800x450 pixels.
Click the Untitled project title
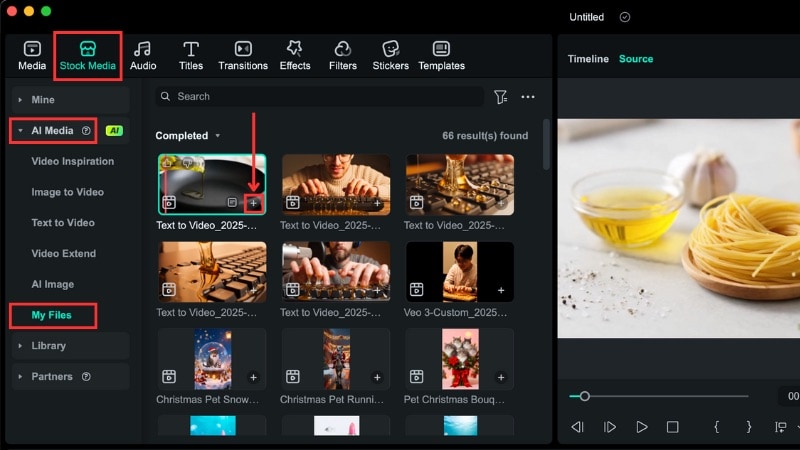click(586, 17)
